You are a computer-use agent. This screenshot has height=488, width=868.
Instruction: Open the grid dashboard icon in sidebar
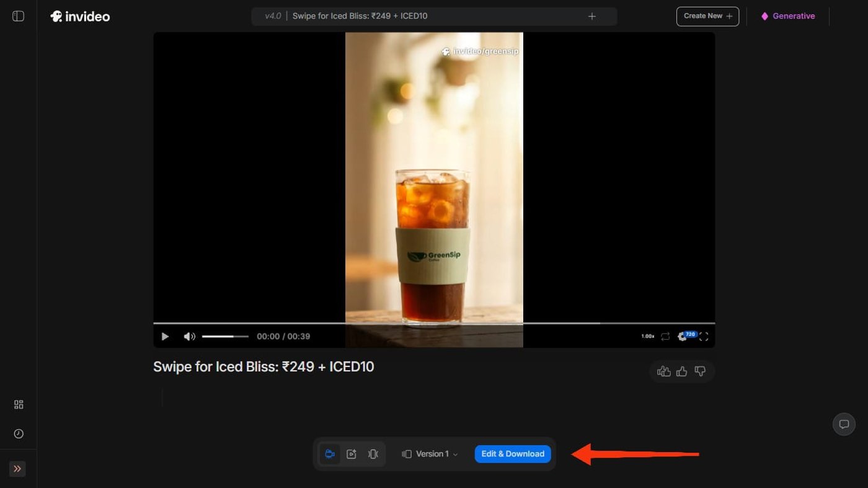19,404
